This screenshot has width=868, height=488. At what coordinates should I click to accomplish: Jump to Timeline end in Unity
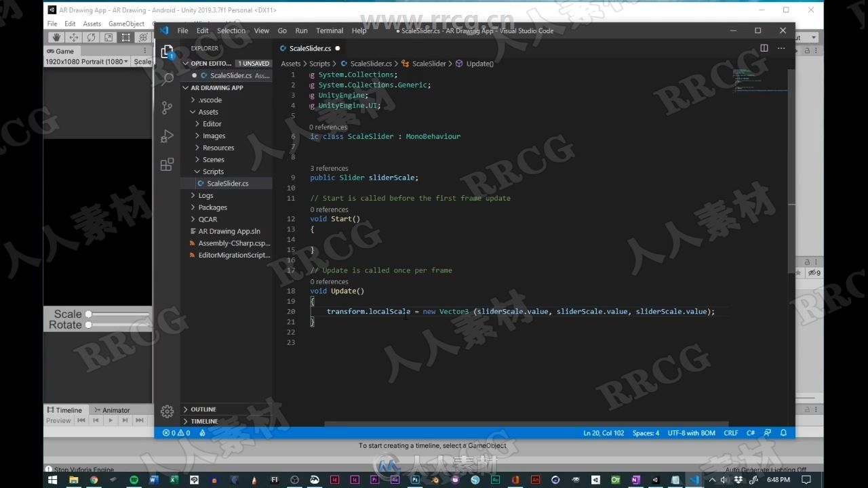click(x=140, y=420)
